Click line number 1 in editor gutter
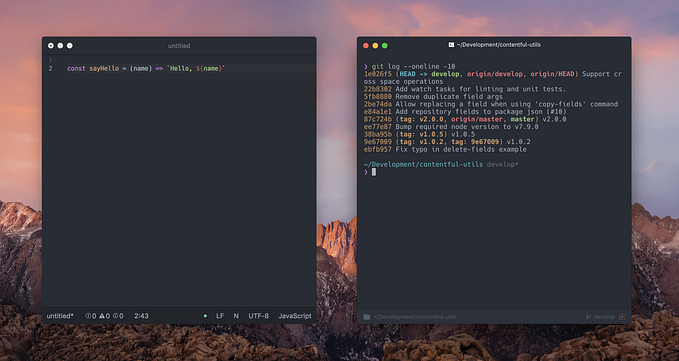The image size is (679, 361). (51, 59)
